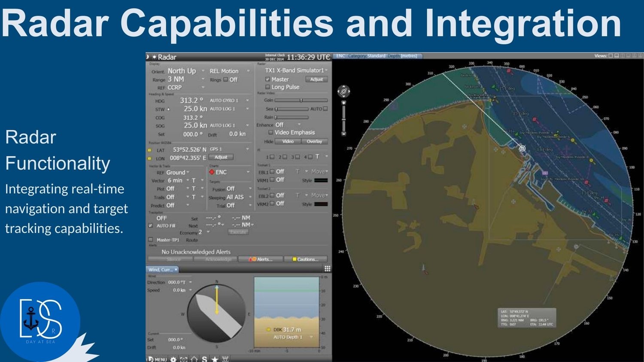Open the Cautions... button
The image size is (644, 362).
[x=305, y=259]
